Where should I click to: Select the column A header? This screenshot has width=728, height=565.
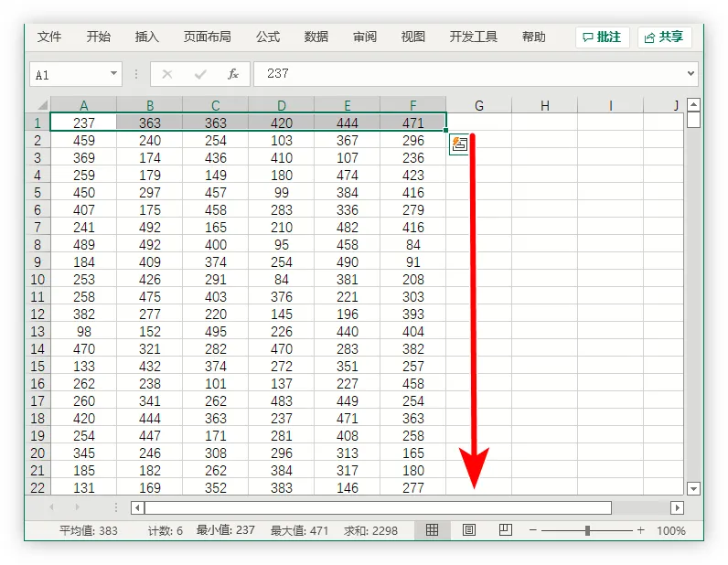[x=83, y=105]
